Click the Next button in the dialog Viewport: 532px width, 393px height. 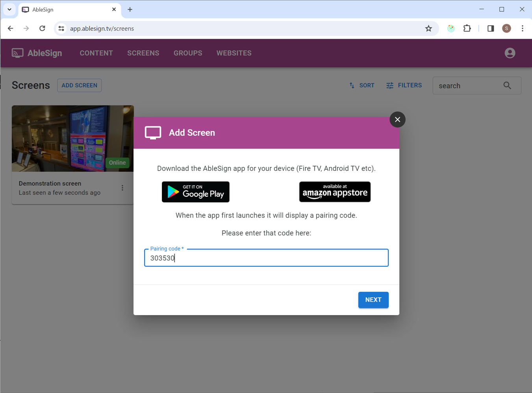pos(373,300)
